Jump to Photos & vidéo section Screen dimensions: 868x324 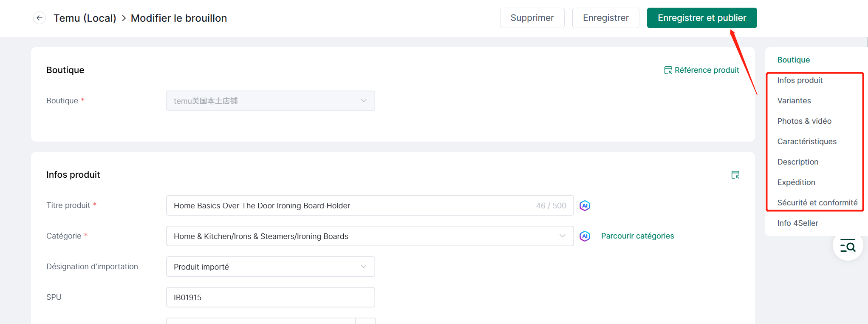804,121
